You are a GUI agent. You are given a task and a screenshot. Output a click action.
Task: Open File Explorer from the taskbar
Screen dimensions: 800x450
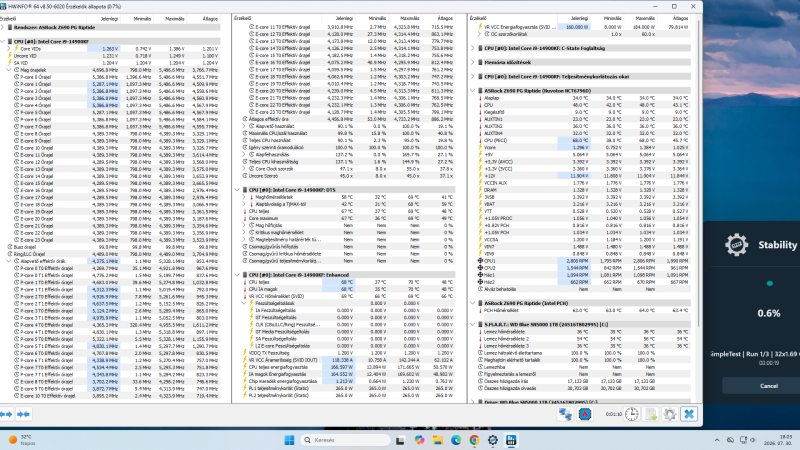[x=438, y=440]
